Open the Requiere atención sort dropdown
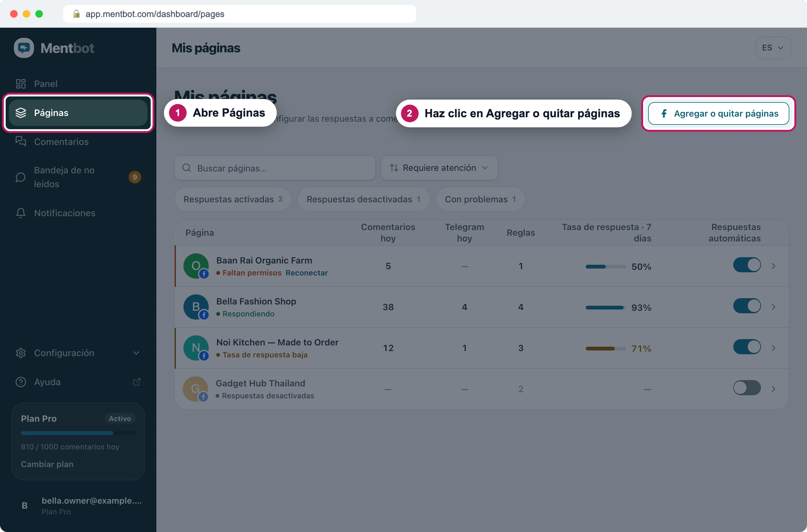 [439, 168]
